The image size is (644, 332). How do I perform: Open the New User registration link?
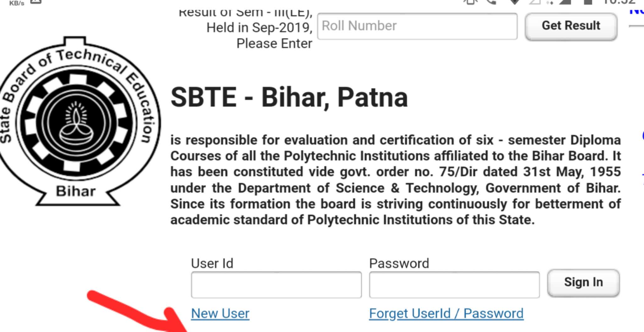pos(220,313)
